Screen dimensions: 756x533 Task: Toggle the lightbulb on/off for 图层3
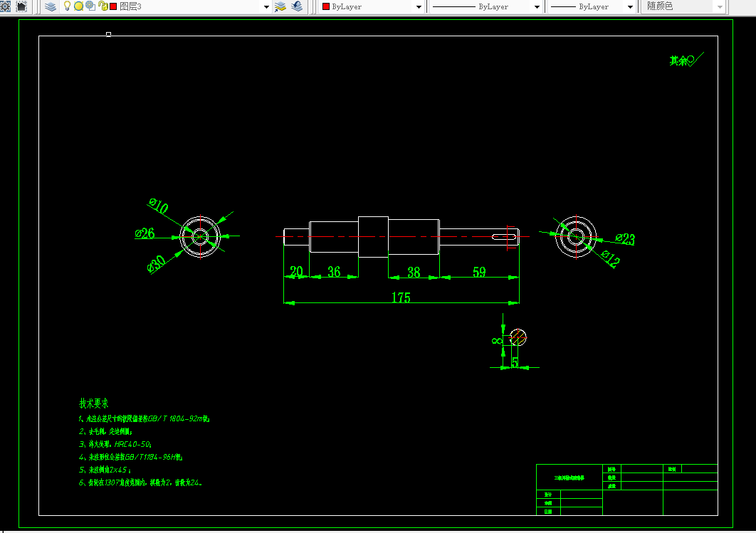pyautogui.click(x=68, y=6)
